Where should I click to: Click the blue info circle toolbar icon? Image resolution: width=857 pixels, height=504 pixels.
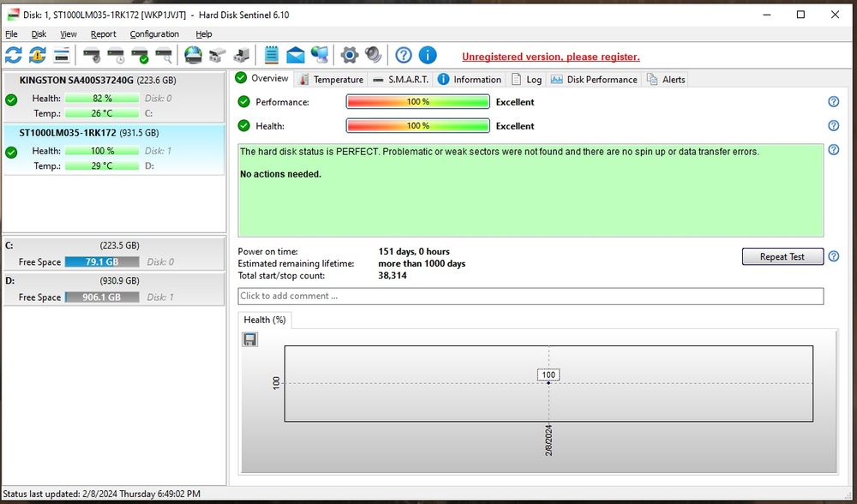(x=427, y=56)
